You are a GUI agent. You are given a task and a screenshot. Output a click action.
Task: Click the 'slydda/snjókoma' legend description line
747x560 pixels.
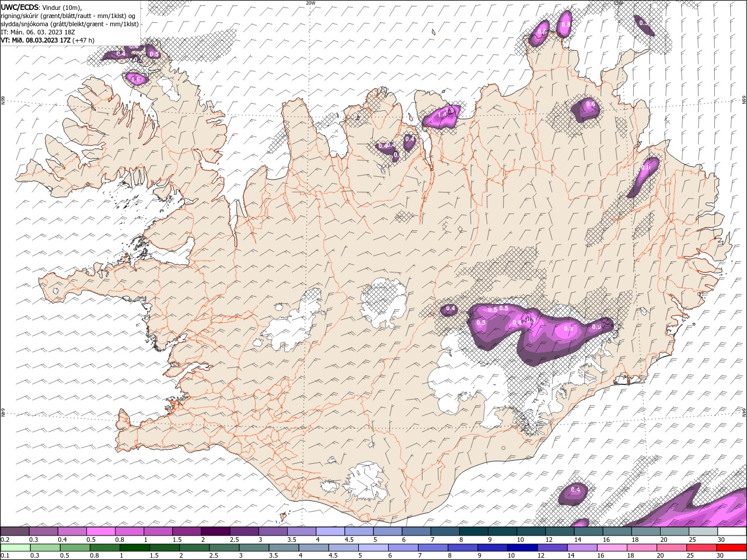69,24
